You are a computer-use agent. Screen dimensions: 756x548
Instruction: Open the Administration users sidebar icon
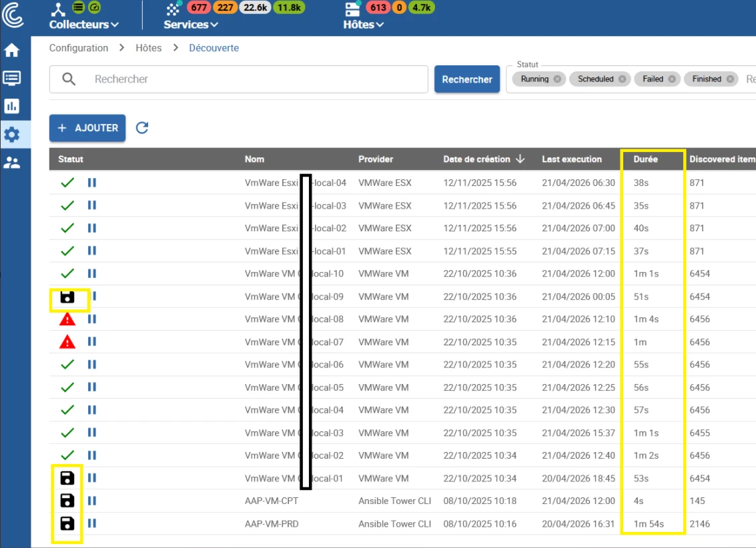pyautogui.click(x=11, y=163)
